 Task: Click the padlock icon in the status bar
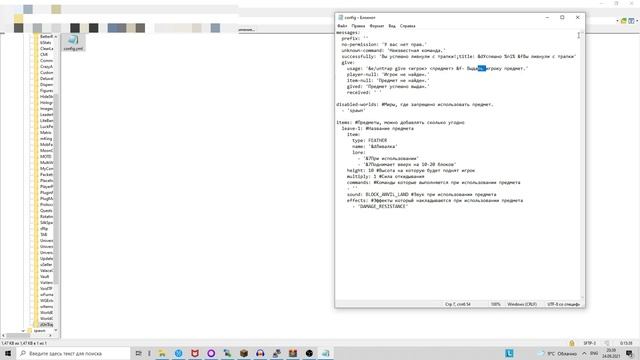[572, 343]
